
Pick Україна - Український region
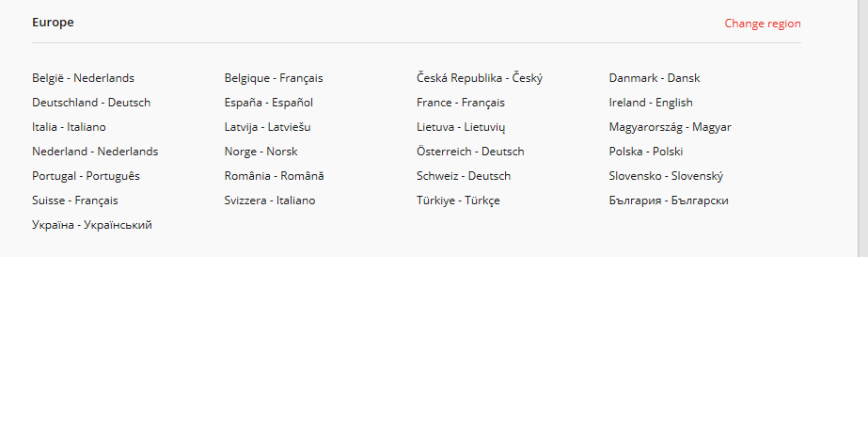point(91,225)
